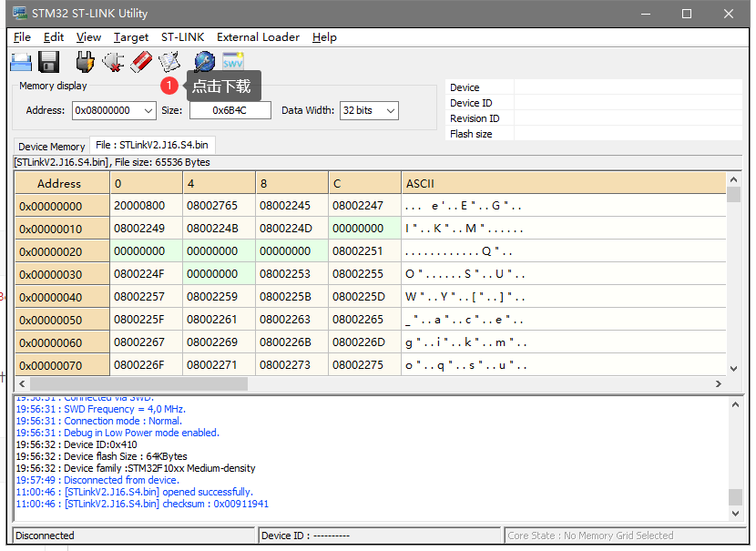756x551 pixels.
Task: Click the SWV viewer icon
Action: tap(233, 61)
